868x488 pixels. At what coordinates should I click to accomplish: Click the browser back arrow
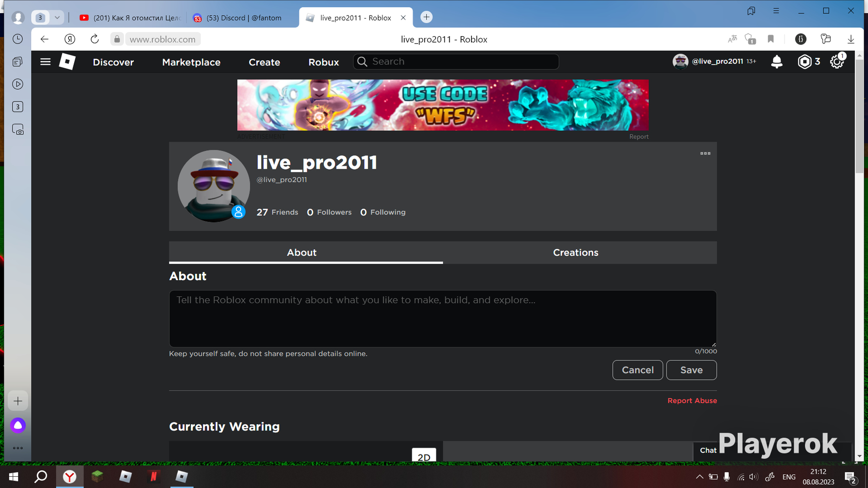click(44, 39)
